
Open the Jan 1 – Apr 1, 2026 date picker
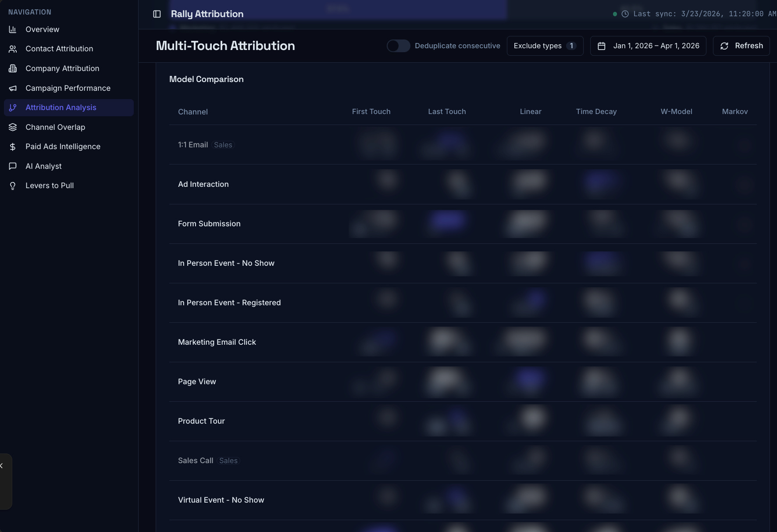click(x=648, y=46)
